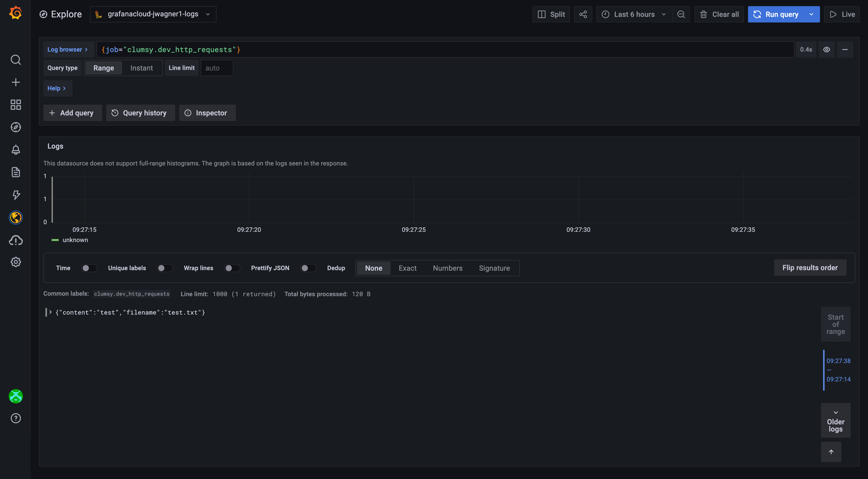Viewport: 868px width, 479px height.
Task: Click the green unknown series legend swatch
Action: pyautogui.click(x=55, y=240)
